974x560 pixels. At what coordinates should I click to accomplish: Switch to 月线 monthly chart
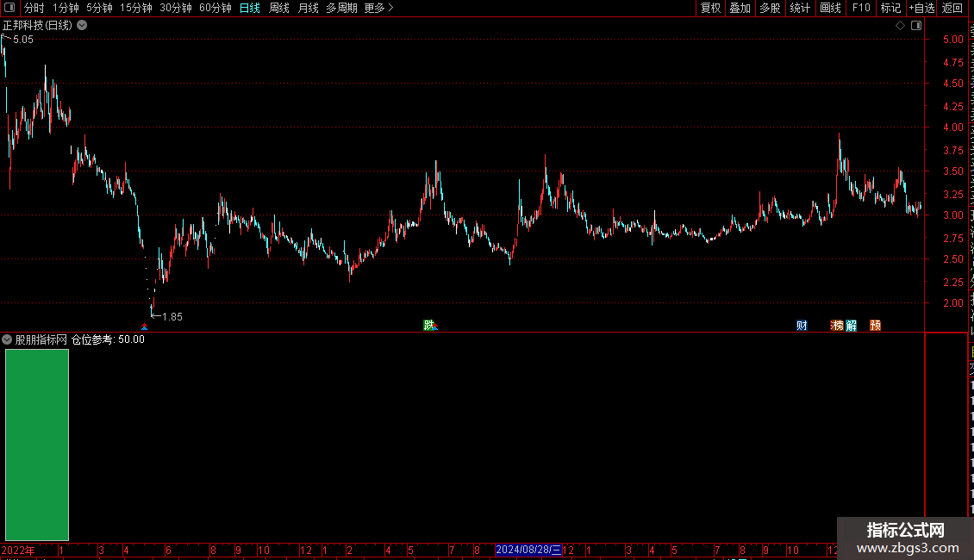tap(308, 8)
